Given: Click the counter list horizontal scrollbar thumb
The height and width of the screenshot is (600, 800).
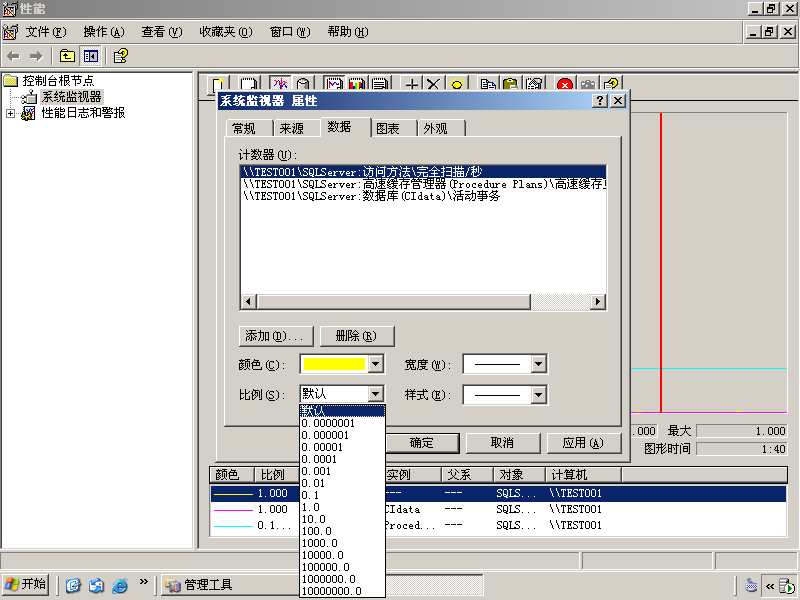Looking at the screenshot, I should (393, 302).
